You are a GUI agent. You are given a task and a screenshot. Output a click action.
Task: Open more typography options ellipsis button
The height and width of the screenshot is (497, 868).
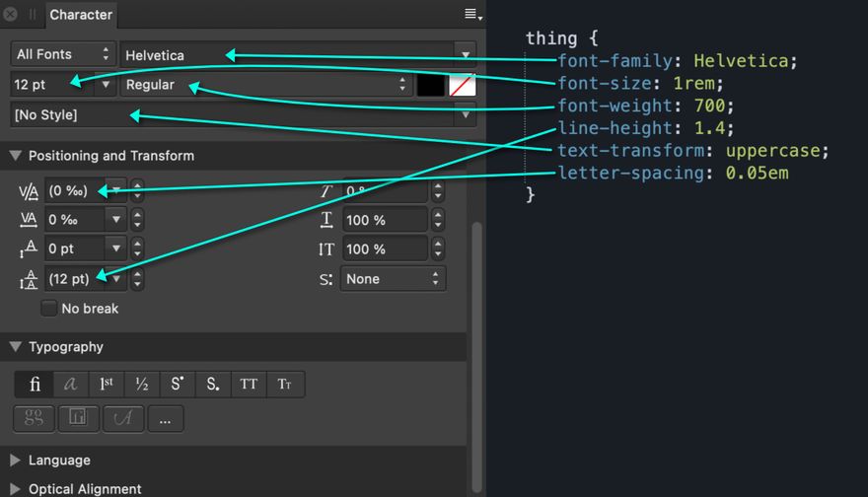165,419
